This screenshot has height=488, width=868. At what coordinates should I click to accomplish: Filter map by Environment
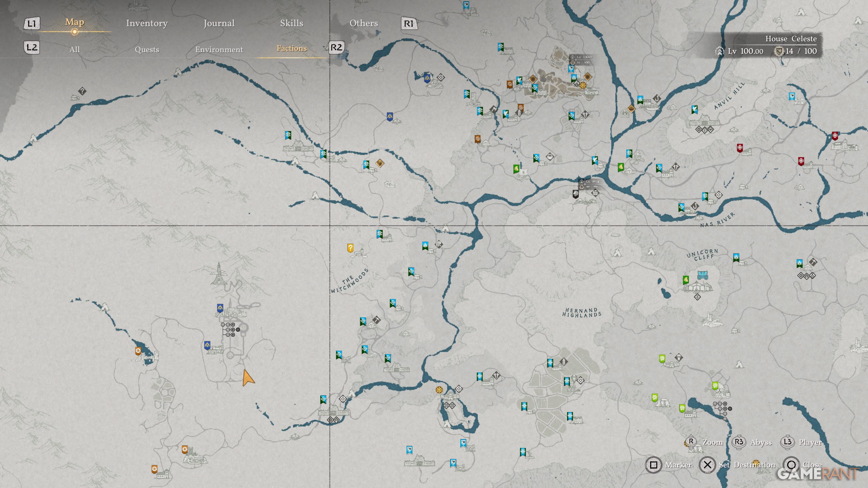pyautogui.click(x=219, y=49)
